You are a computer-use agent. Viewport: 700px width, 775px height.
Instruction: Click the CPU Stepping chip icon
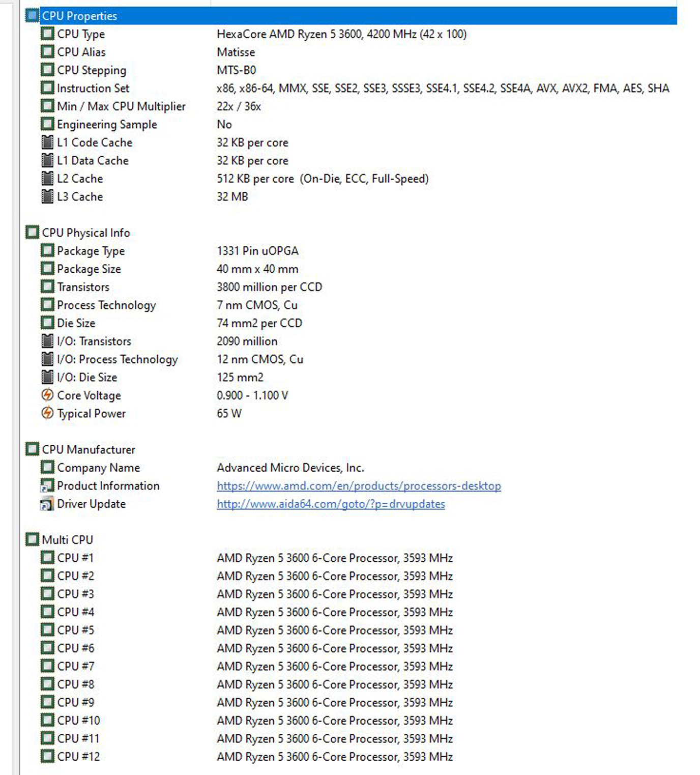coord(47,70)
